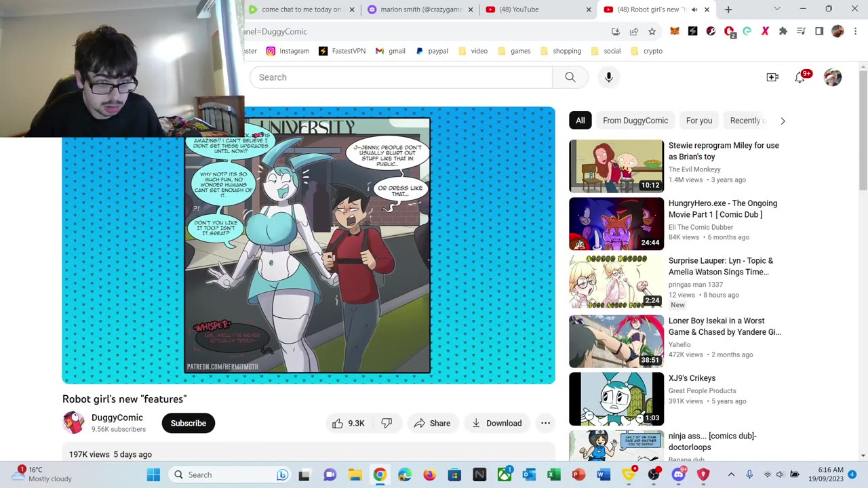Viewport: 868px width, 488px height.
Task: Select the All filter chip
Action: [580, 121]
